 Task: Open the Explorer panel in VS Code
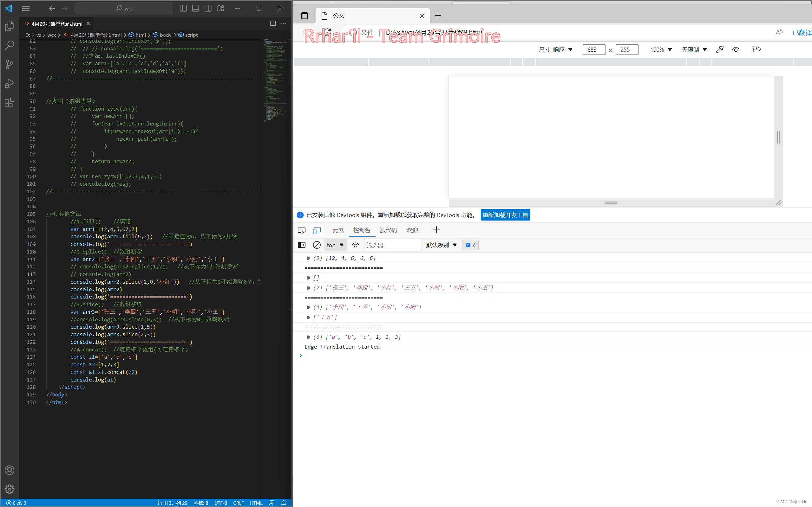coord(10,26)
